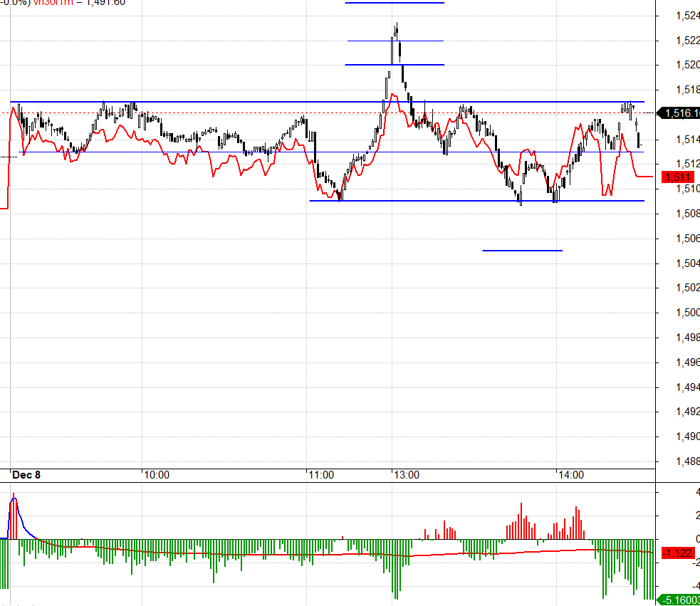
Task: Select the short blue line below 1,506
Action: pyautogui.click(x=522, y=251)
